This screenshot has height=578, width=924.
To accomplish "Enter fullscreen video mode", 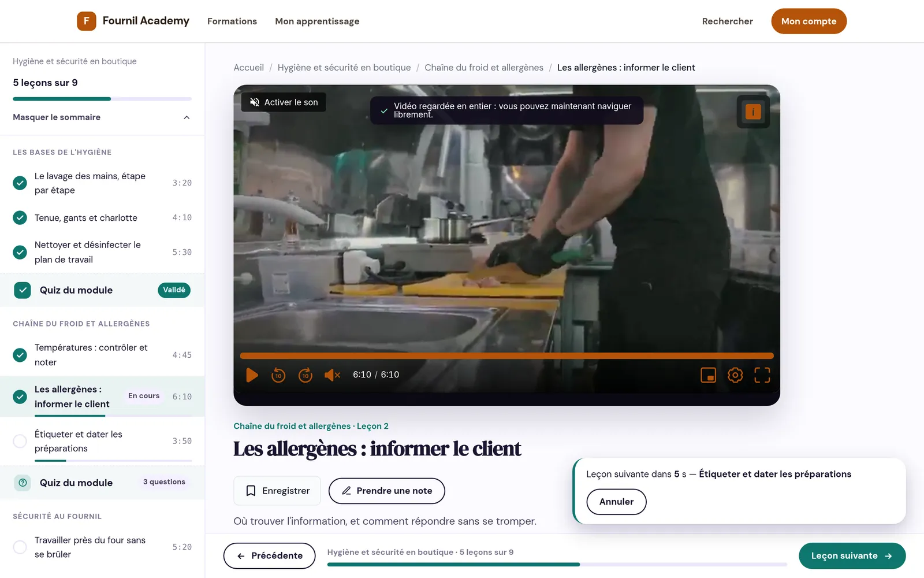I will (762, 375).
